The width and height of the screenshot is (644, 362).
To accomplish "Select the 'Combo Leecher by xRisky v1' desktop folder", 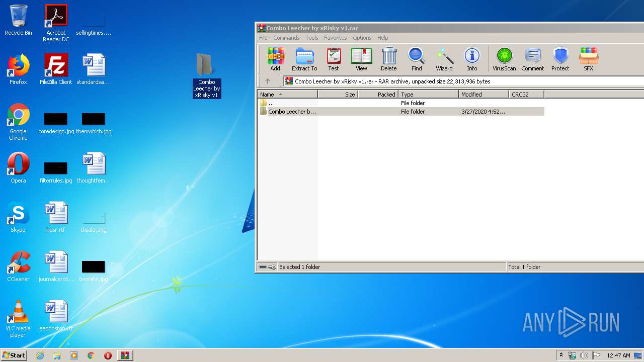I will tap(207, 75).
